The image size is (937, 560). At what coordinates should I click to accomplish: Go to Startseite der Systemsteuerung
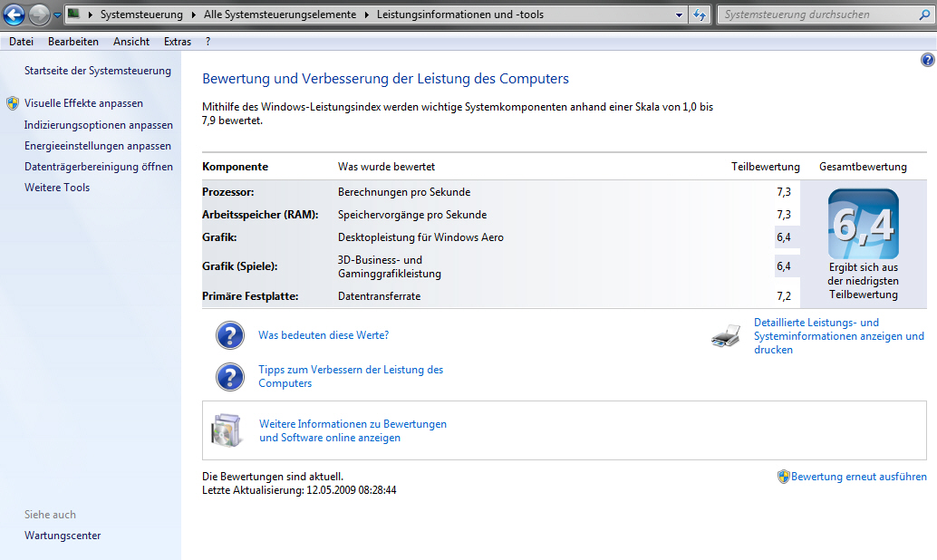point(98,71)
